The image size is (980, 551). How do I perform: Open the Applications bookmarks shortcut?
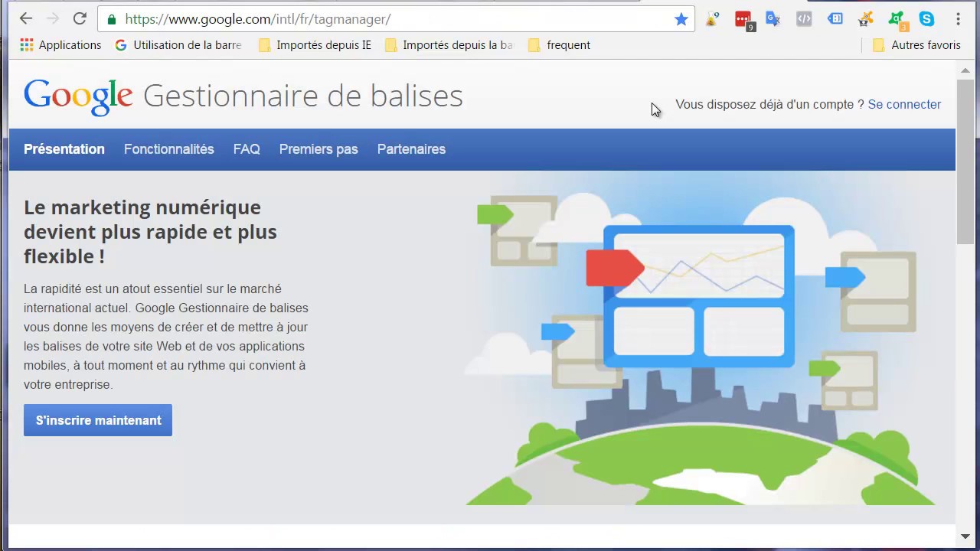[60, 45]
